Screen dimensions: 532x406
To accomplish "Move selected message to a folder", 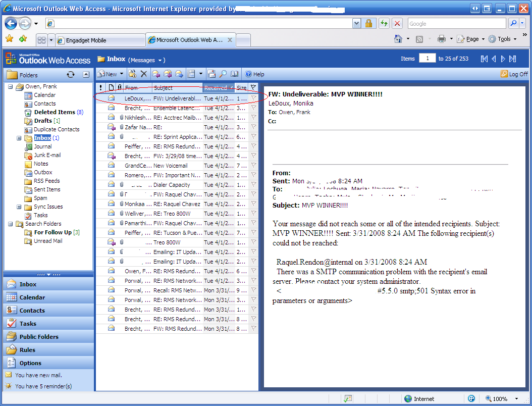I will click(132, 74).
